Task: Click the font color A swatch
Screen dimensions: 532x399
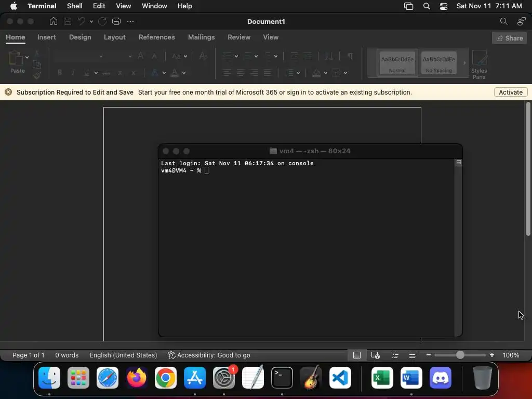Action: (x=175, y=73)
